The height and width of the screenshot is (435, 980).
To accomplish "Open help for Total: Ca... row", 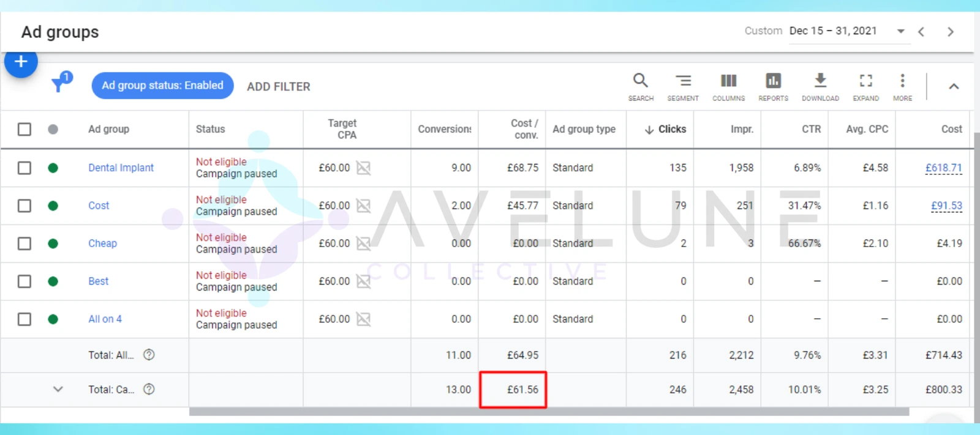I will (x=149, y=389).
